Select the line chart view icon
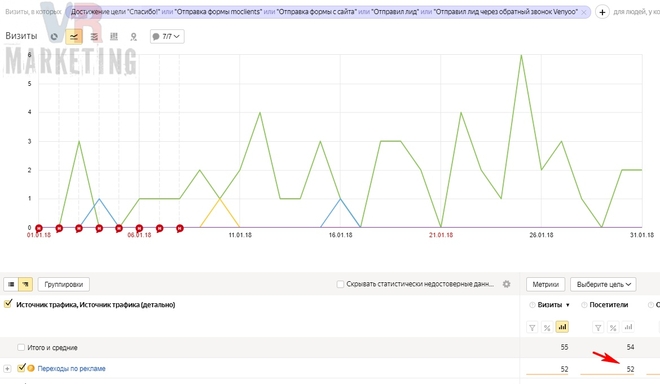The width and height of the screenshot is (660, 384). [x=74, y=37]
